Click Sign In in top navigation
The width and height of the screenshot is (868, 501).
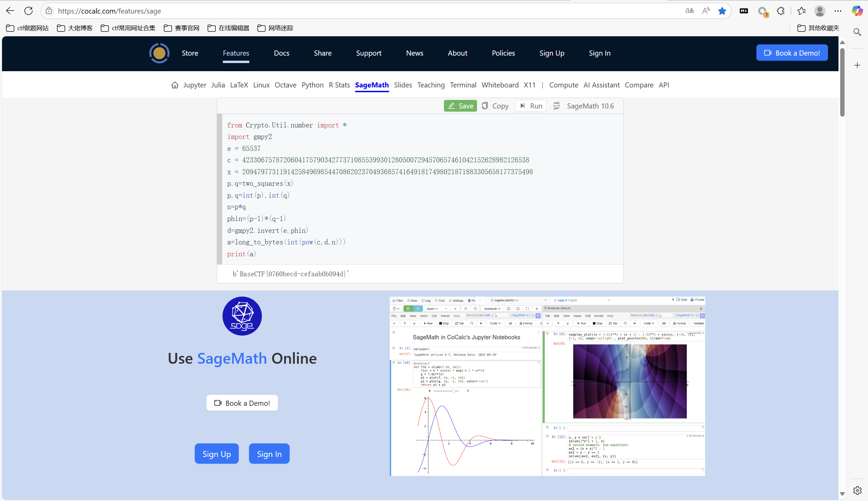tap(599, 53)
